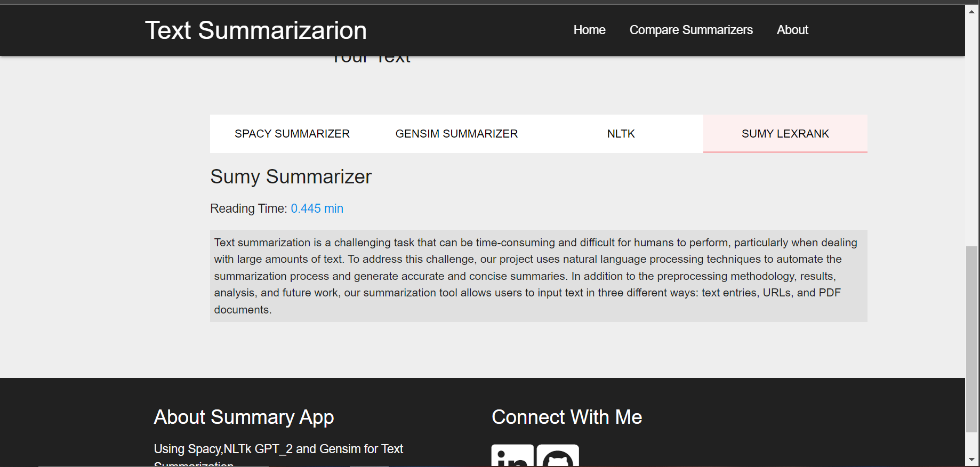Click the Sumy Summarizer heading
Screen dimensions: 980x467
pyautogui.click(x=291, y=176)
